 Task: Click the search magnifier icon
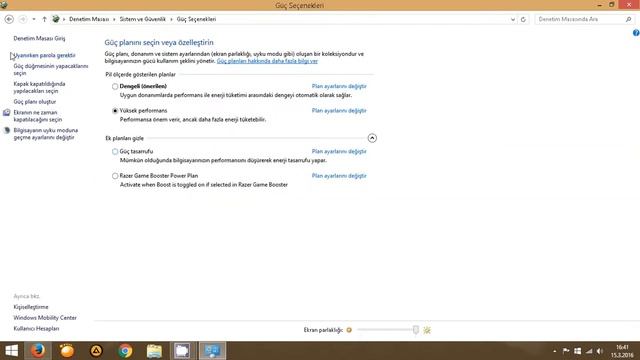coord(629,19)
